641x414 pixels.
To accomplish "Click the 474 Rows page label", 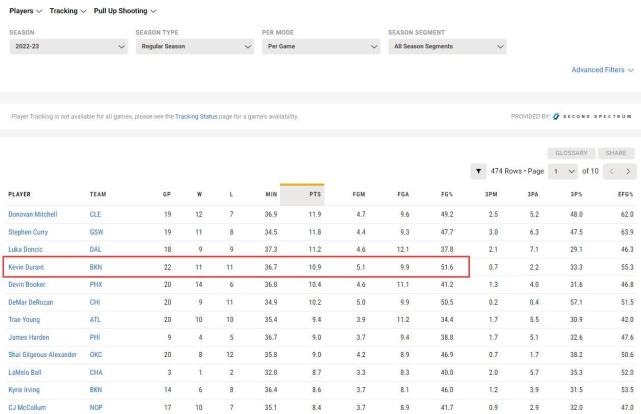I will (517, 171).
